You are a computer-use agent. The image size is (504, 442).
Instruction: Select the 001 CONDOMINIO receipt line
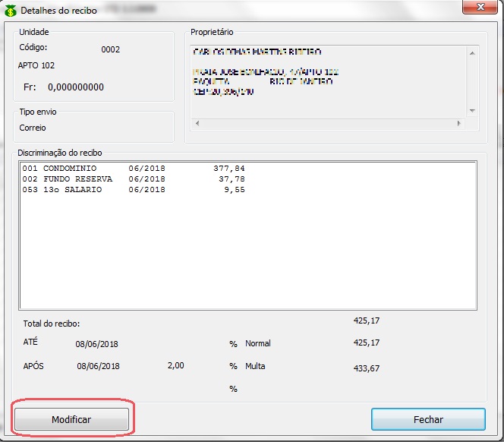[134, 169]
